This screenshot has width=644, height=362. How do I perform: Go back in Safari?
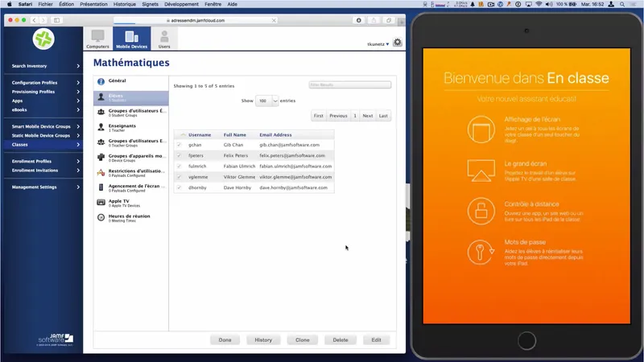34,20
